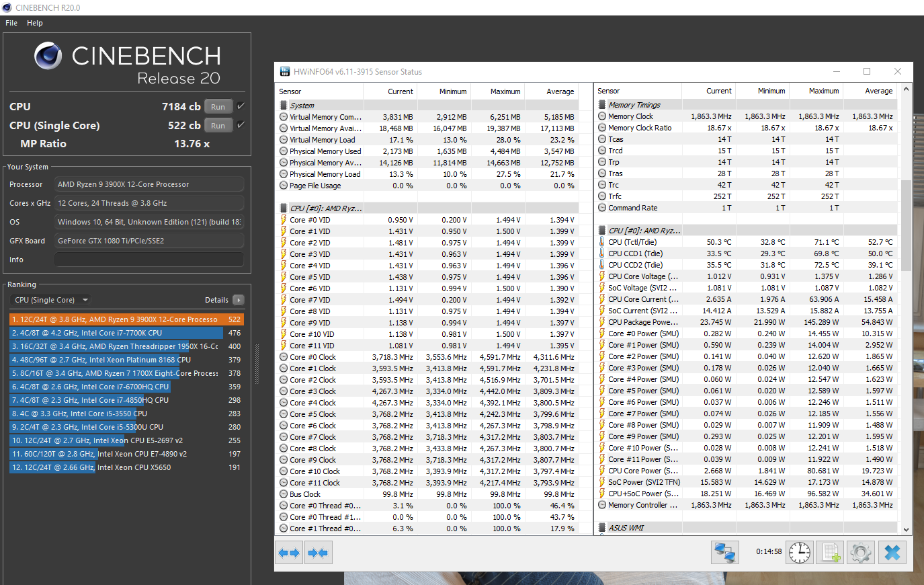Viewport: 924px width, 585px height.
Task: Click the thermometer icon beside CPU CCD2 (Tdie)
Action: tap(602, 265)
